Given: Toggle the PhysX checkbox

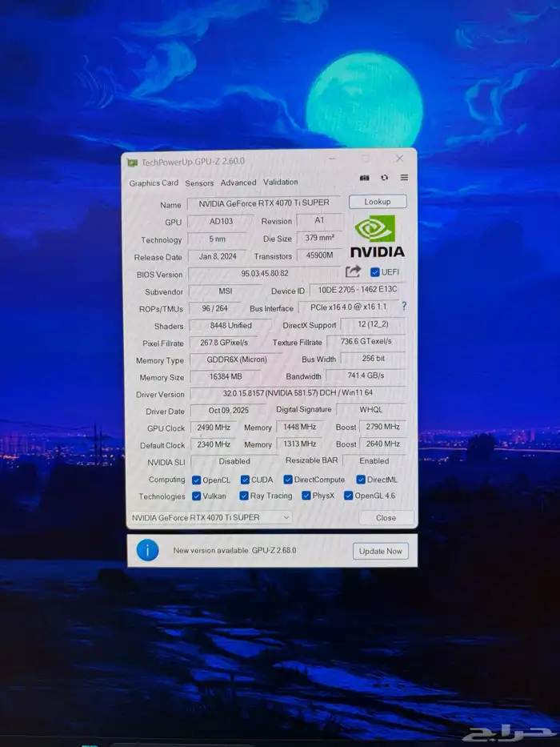Looking at the screenshot, I should [x=306, y=496].
